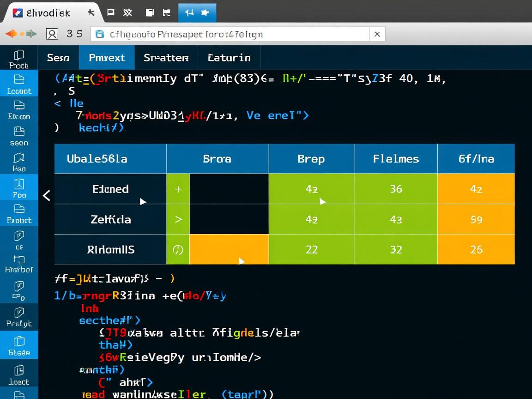Toggle the plus cell in Eioned row
This screenshot has width=532, height=399.
(178, 189)
